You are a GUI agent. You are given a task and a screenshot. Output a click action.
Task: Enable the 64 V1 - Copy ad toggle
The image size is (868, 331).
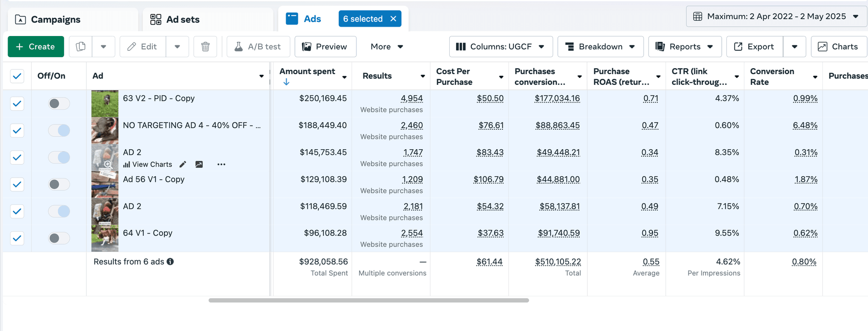(58, 238)
